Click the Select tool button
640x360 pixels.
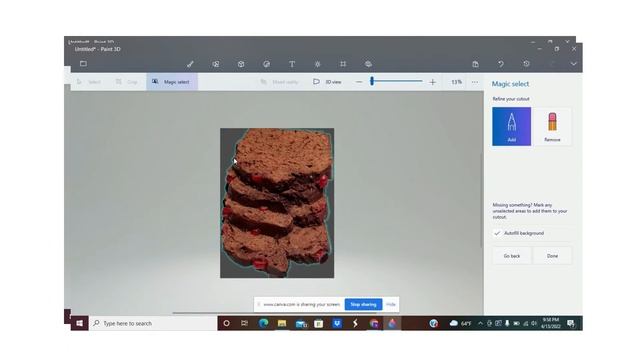(x=89, y=82)
